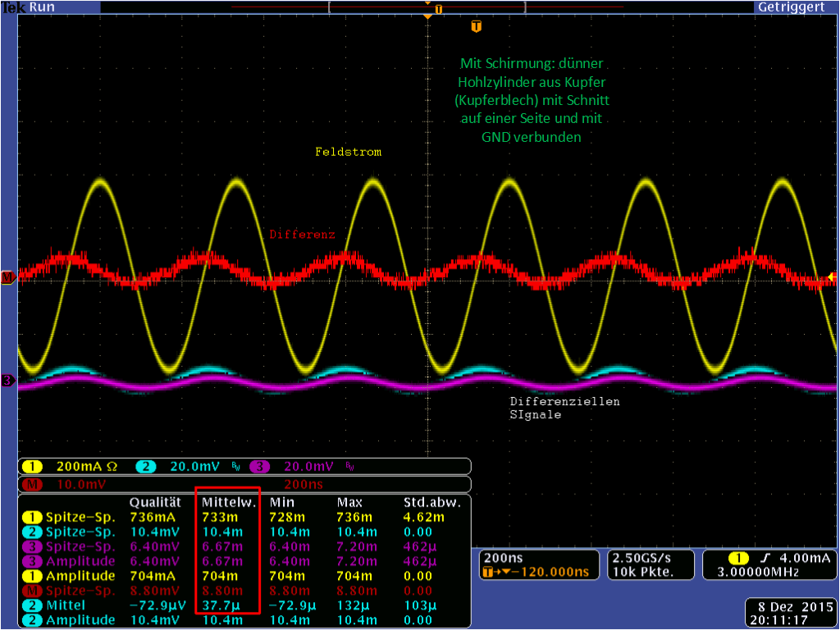Click the −72.9µV channel 2 Mittel value
The width and height of the screenshot is (840, 630).
click(157, 605)
